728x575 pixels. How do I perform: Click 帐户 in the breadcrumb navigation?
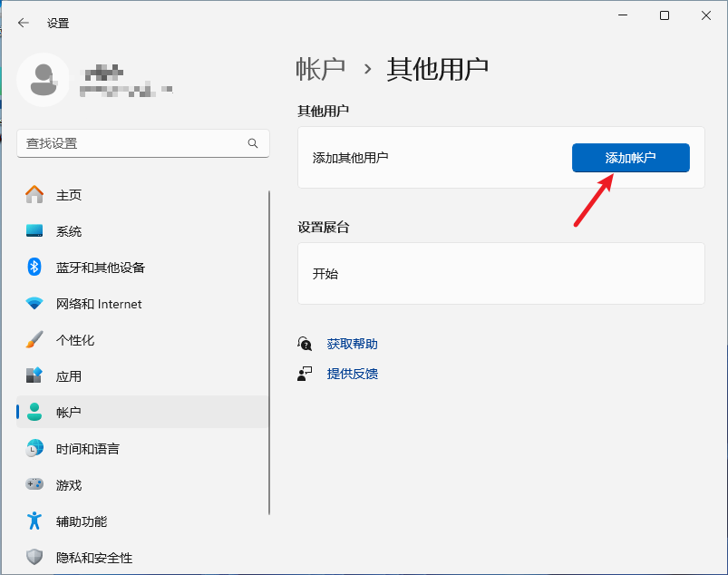click(321, 67)
